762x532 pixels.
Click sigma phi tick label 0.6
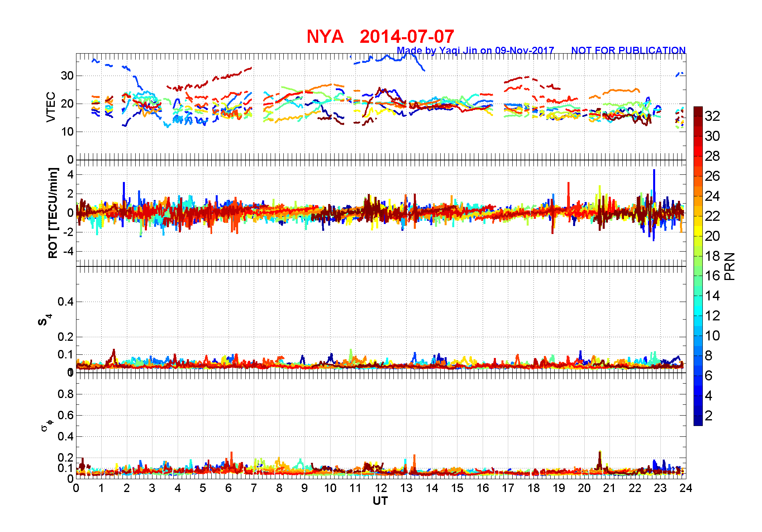tap(66, 415)
